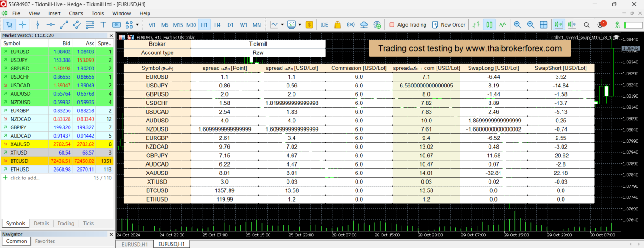Select the trendline drawing tool
This screenshot has width=644, height=248.
(x=64, y=24)
